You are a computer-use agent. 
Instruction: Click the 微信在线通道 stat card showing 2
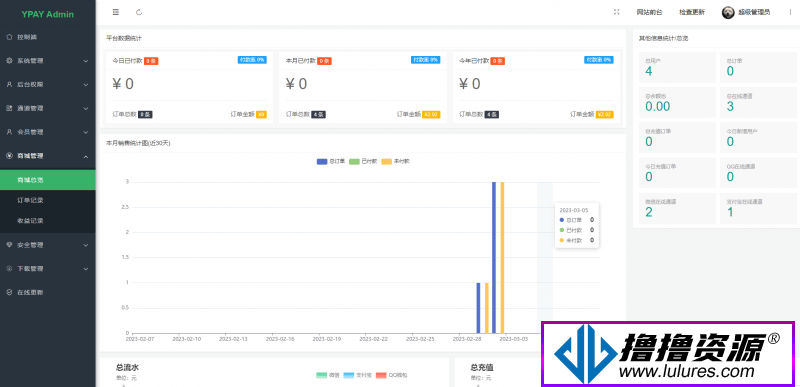click(x=677, y=208)
